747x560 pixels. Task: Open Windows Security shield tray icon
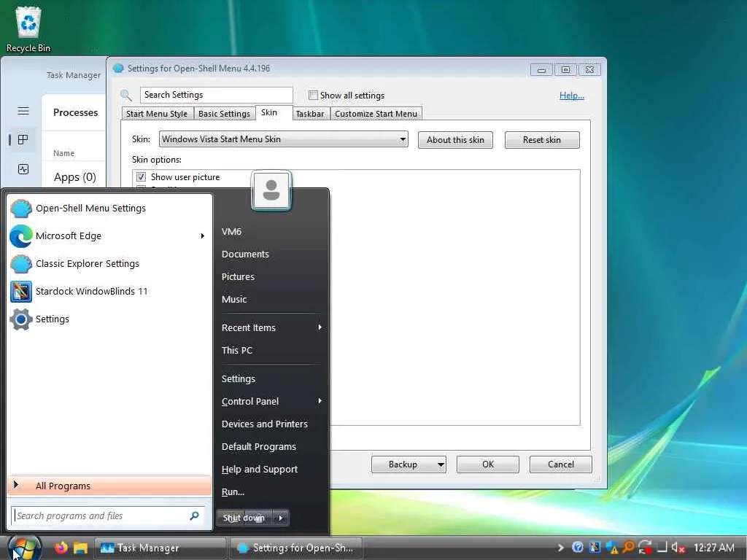pyautogui.click(x=612, y=548)
